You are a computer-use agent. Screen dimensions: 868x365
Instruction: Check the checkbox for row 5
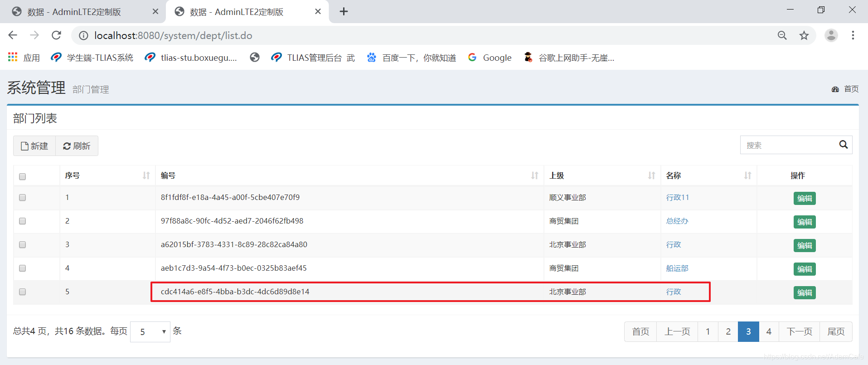[23, 292]
